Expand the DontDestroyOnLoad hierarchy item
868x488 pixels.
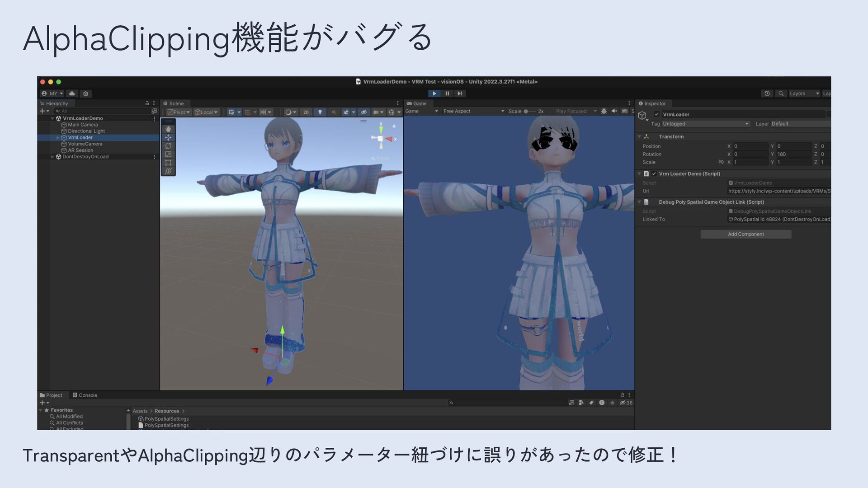point(52,157)
